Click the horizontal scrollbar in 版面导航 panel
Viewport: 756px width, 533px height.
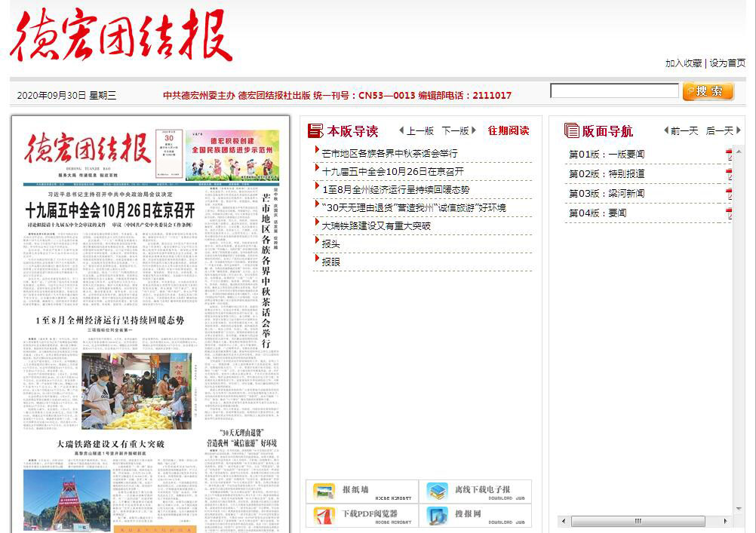638,521
